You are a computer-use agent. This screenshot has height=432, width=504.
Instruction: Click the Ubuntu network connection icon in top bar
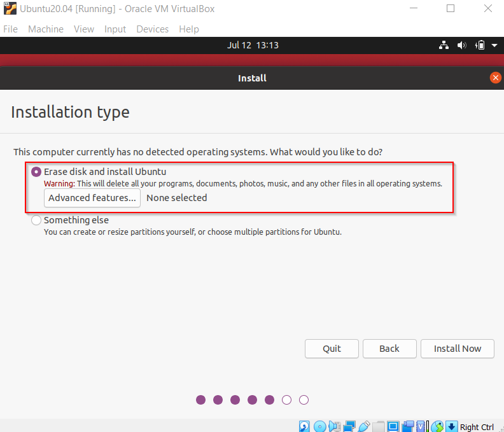tap(444, 45)
